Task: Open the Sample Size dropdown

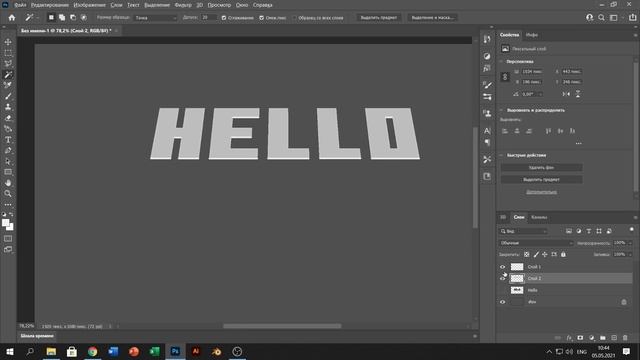Action: [156, 18]
